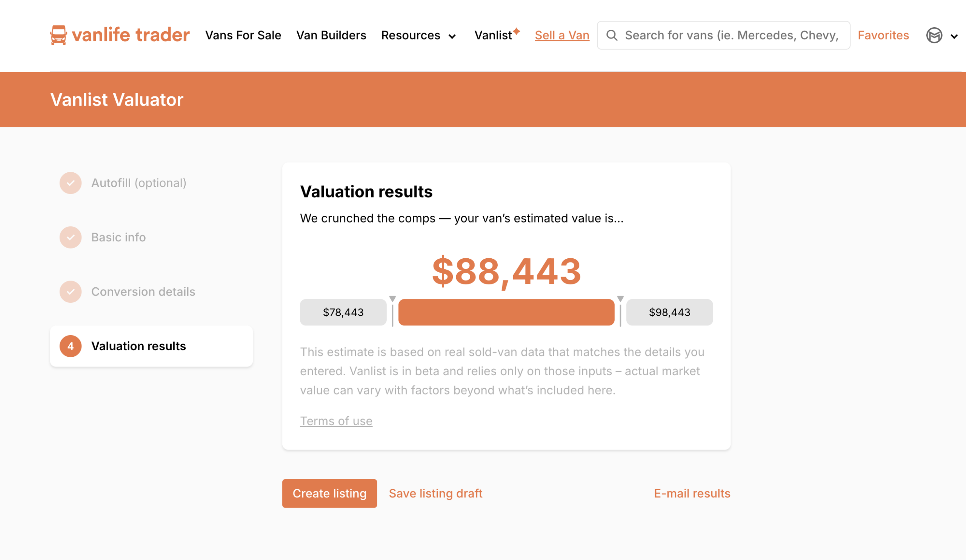Click the Basic info checkmark circle
966x560 pixels.
pyautogui.click(x=71, y=238)
